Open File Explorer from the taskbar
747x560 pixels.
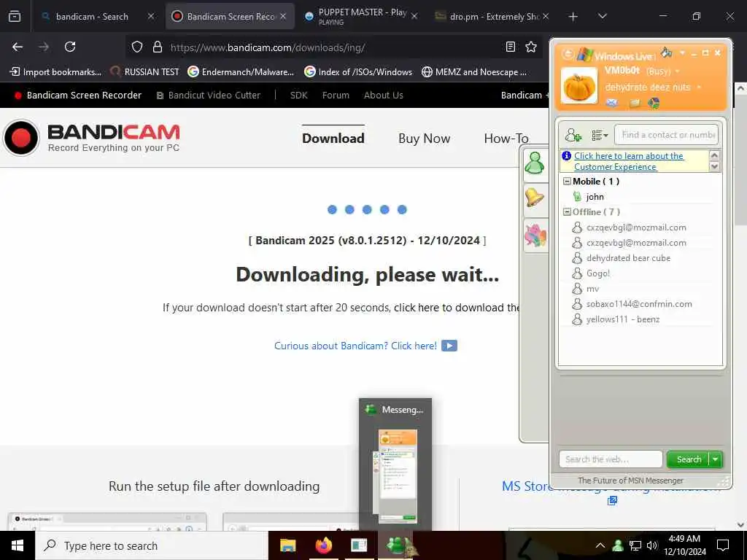point(287,545)
